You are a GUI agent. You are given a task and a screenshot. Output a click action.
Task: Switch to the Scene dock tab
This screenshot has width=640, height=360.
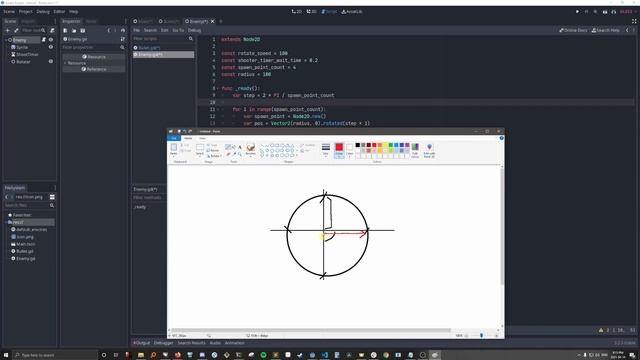pyautogui.click(x=10, y=21)
